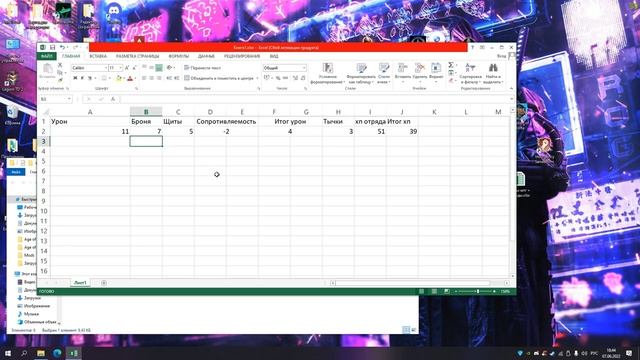Screen dimensions: 640x360
Task: Click the Format Painter brush icon
Action: (60, 80)
